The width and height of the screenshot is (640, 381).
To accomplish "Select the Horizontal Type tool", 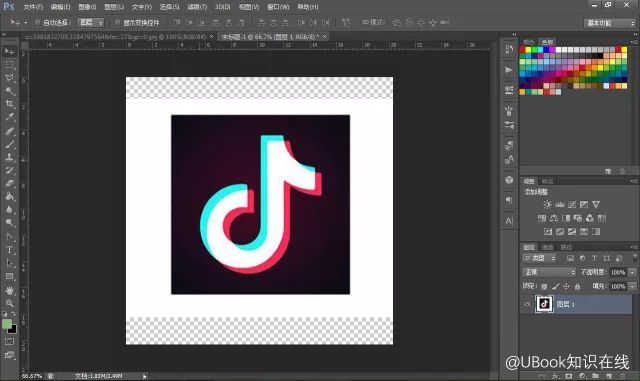I will (9, 250).
